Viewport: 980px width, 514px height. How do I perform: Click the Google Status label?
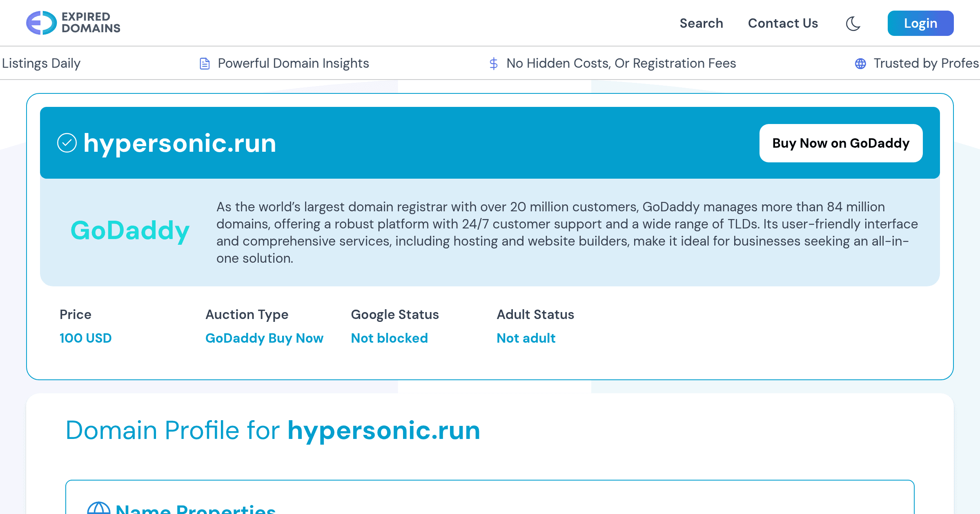(x=395, y=315)
